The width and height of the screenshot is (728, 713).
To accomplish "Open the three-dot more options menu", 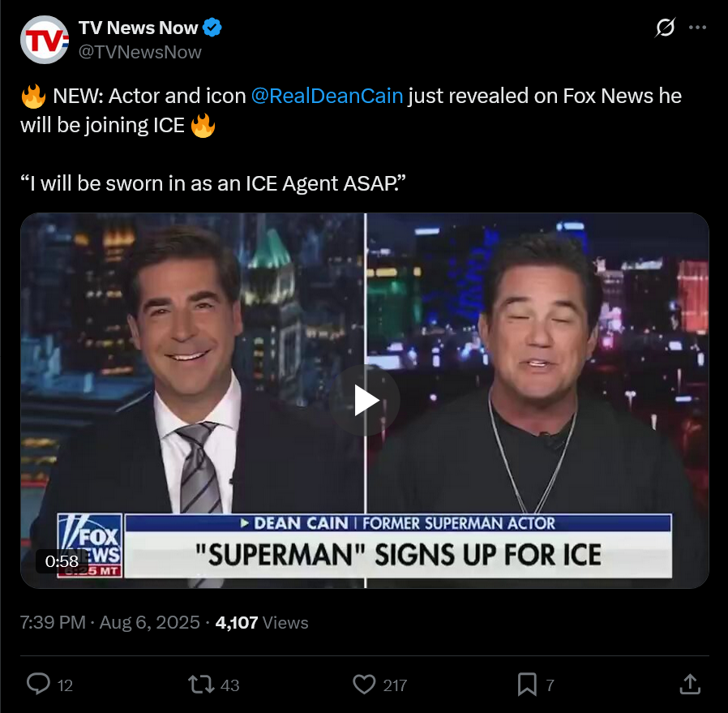I will point(697,28).
